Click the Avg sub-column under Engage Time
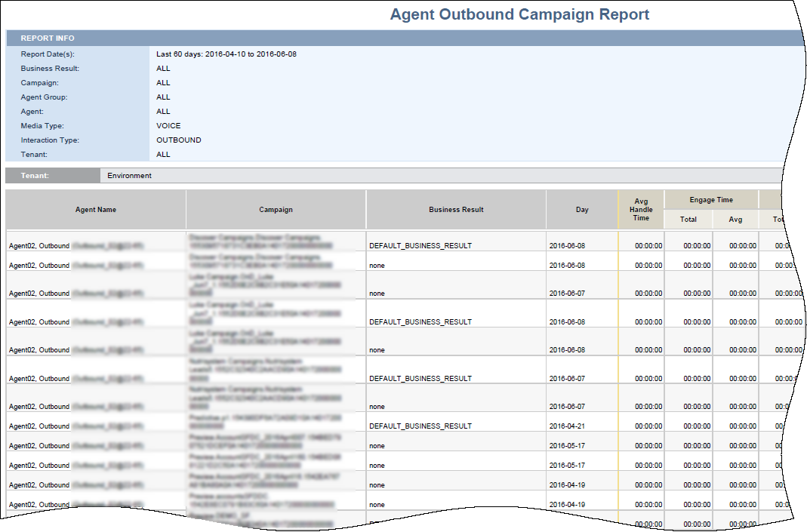This screenshot has height=532, width=807. click(735, 220)
